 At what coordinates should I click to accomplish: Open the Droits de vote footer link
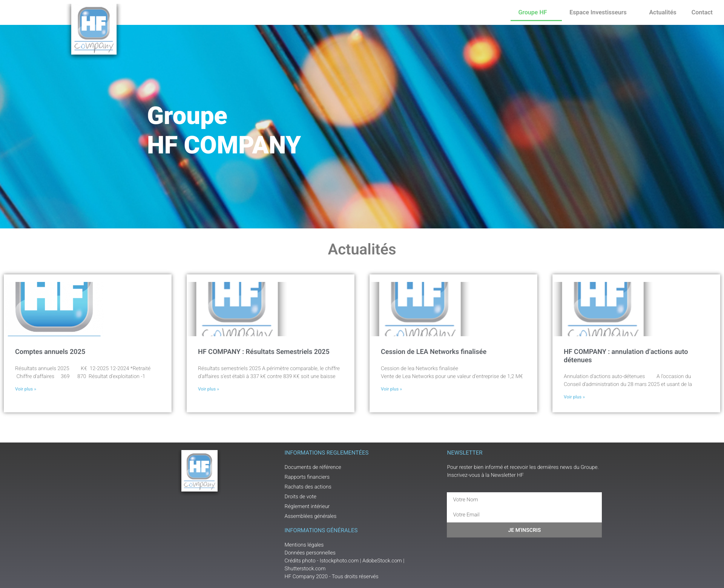(x=300, y=496)
